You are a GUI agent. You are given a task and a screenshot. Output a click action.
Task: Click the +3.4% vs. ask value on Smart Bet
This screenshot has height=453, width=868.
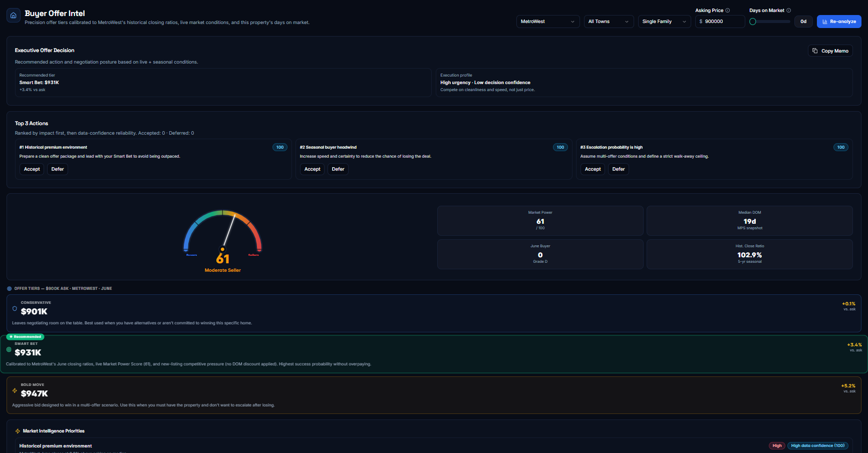(854, 345)
